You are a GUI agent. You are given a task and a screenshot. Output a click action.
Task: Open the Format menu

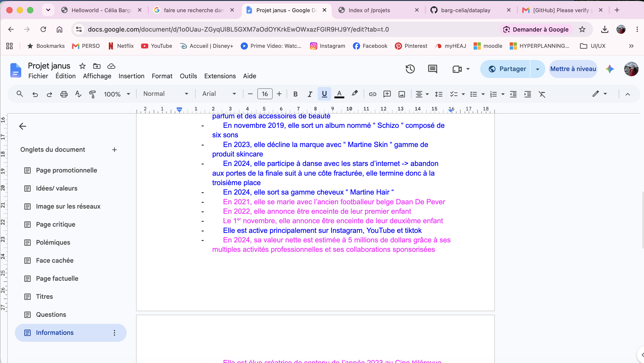pyautogui.click(x=162, y=76)
